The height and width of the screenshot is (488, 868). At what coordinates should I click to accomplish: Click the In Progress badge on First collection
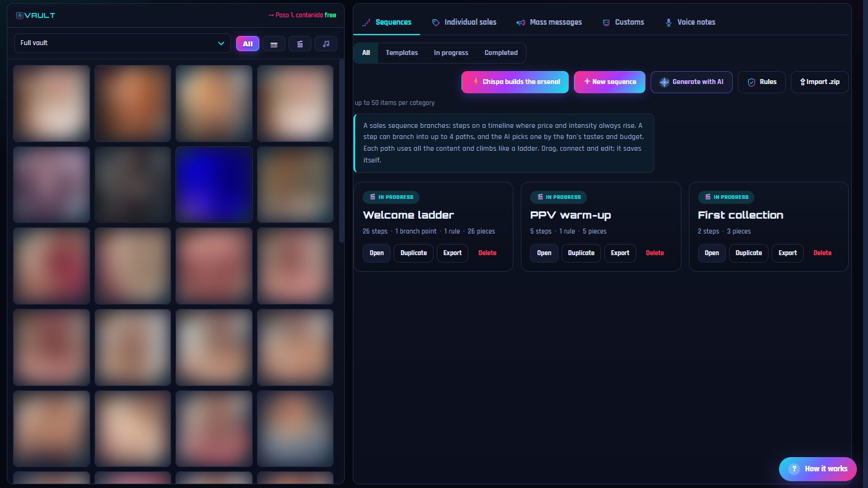point(727,197)
